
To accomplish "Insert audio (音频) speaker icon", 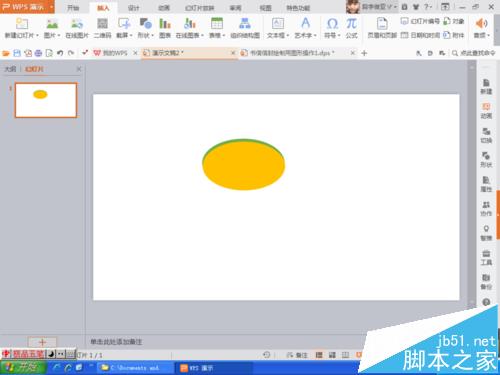I will pos(481,23).
